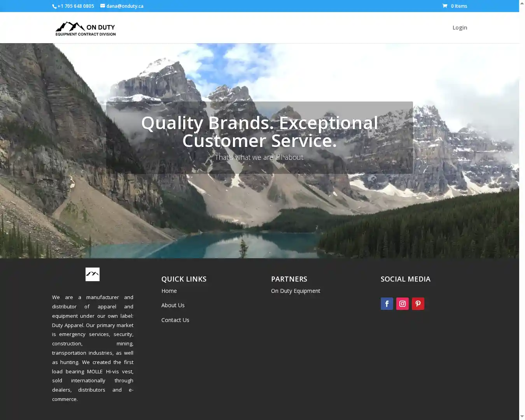Open the Pinterest social icon
Screen dimensions: 525x420
(418, 304)
